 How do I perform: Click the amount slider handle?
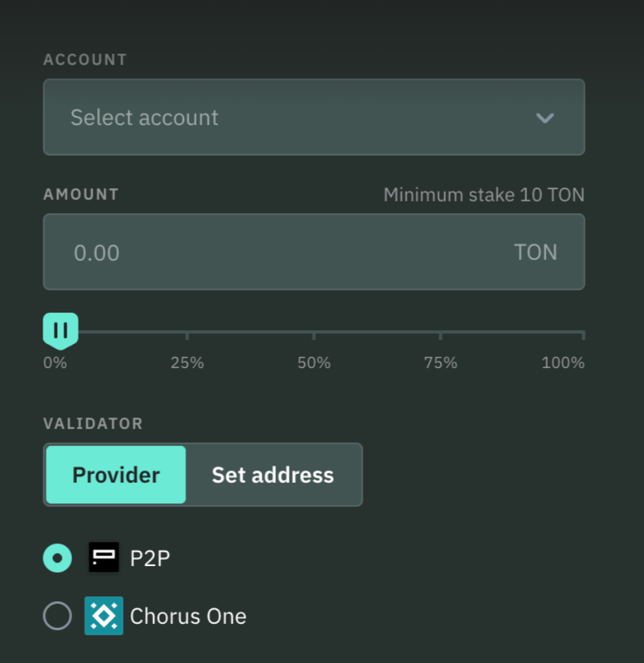tap(61, 331)
